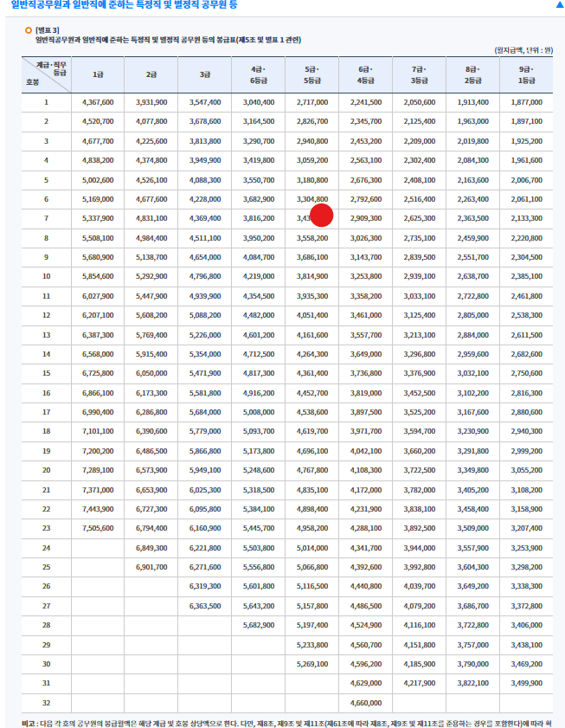Select the 6급·4등급 column header
This screenshot has height=728, width=565.
coord(366,74)
